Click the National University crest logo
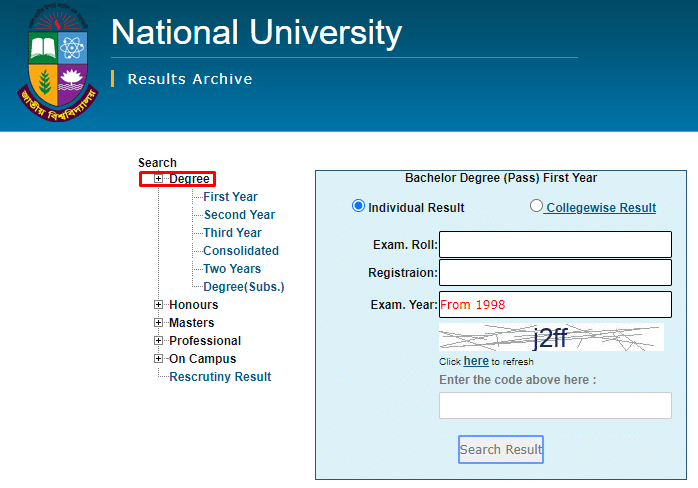This screenshot has width=698, height=488. tap(57, 62)
